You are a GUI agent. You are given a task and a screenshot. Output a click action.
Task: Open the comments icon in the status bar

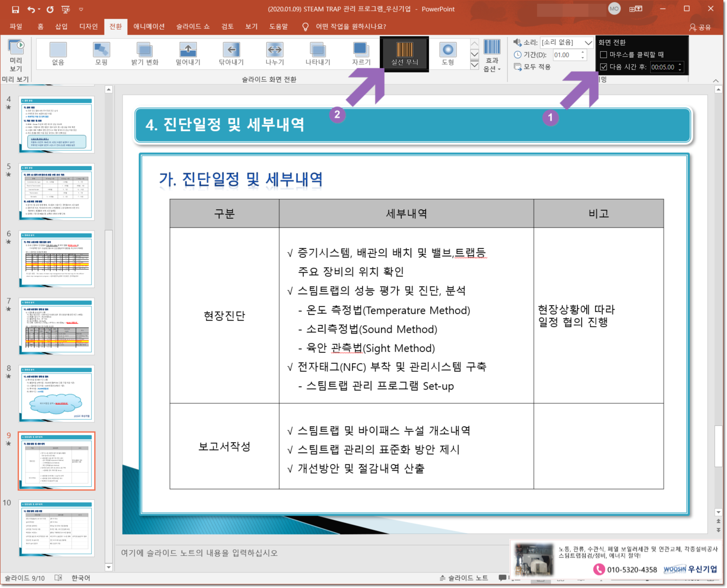pyautogui.click(x=502, y=578)
